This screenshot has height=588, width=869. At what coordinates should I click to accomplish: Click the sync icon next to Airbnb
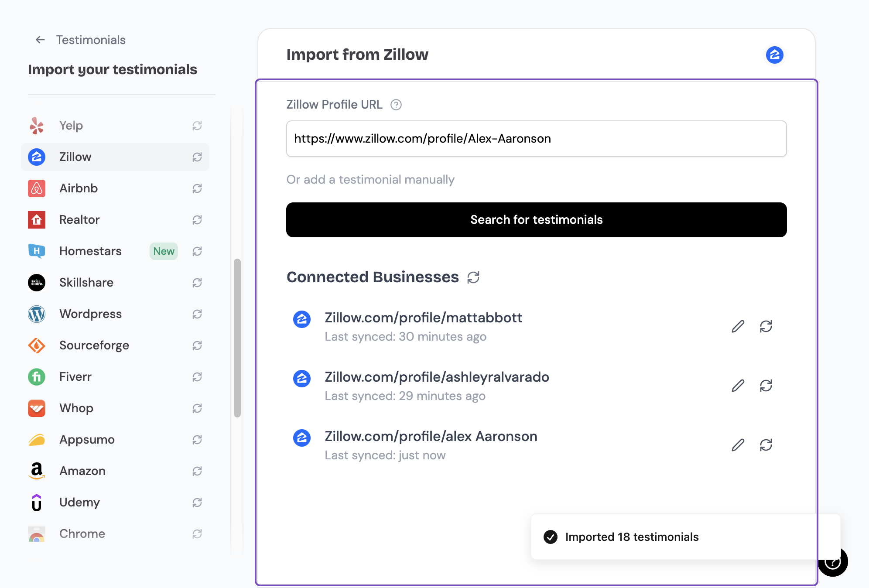(197, 188)
